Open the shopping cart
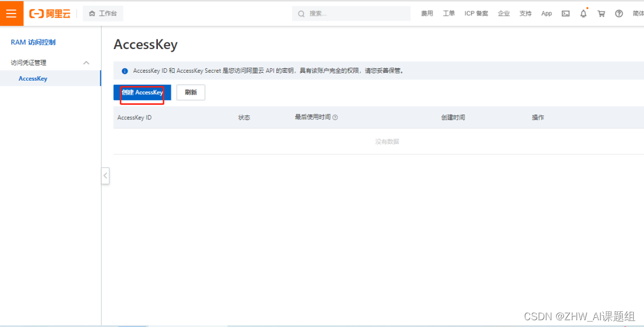 (601, 14)
